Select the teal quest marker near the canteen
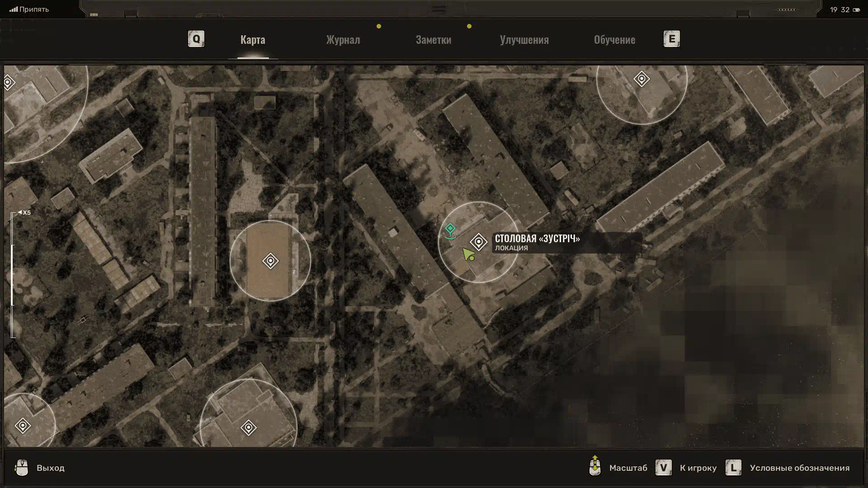 450,230
